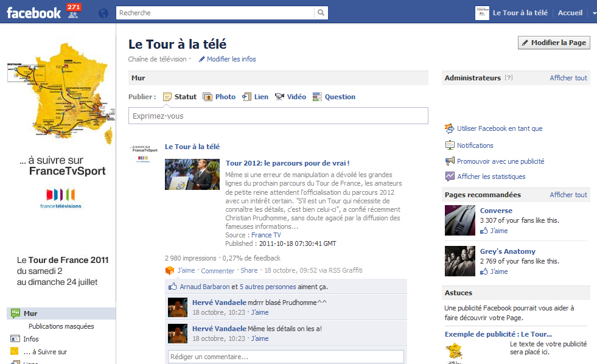Click J'aime under the Tour 2012 post
Viewport: 597px width, 364px height.
[x=186, y=270]
